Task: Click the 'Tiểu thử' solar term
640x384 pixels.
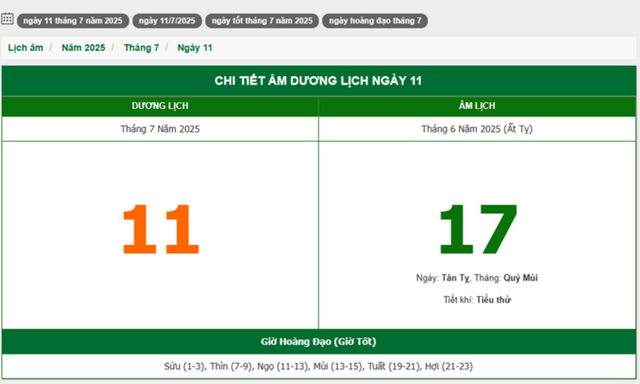Action: point(493,300)
